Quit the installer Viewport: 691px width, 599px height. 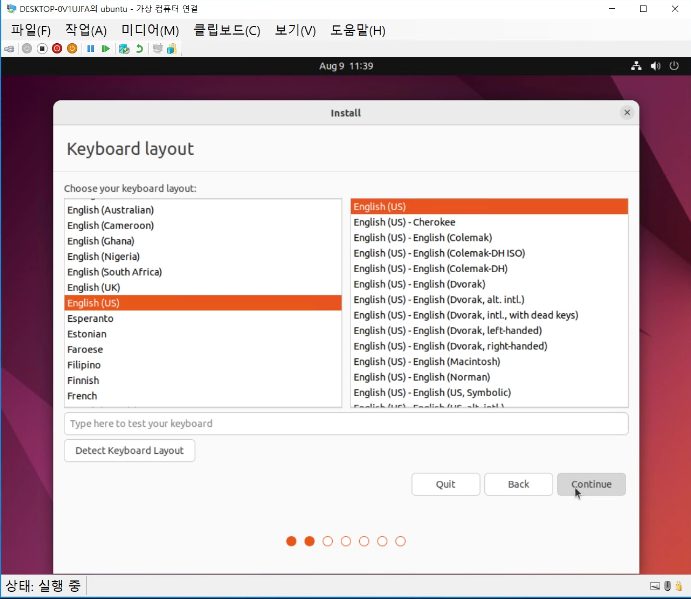tap(446, 484)
